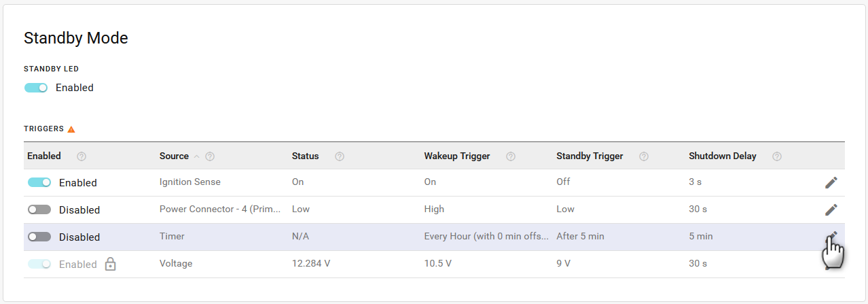This screenshot has width=868, height=304.
Task: Disable the Ignition Sense trigger toggle
Action: coord(39,182)
